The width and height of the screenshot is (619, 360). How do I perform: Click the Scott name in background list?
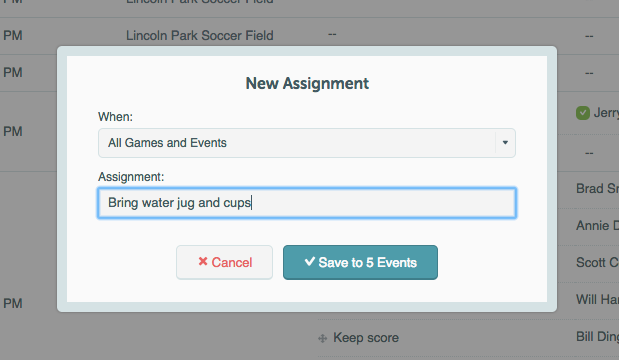click(x=597, y=262)
